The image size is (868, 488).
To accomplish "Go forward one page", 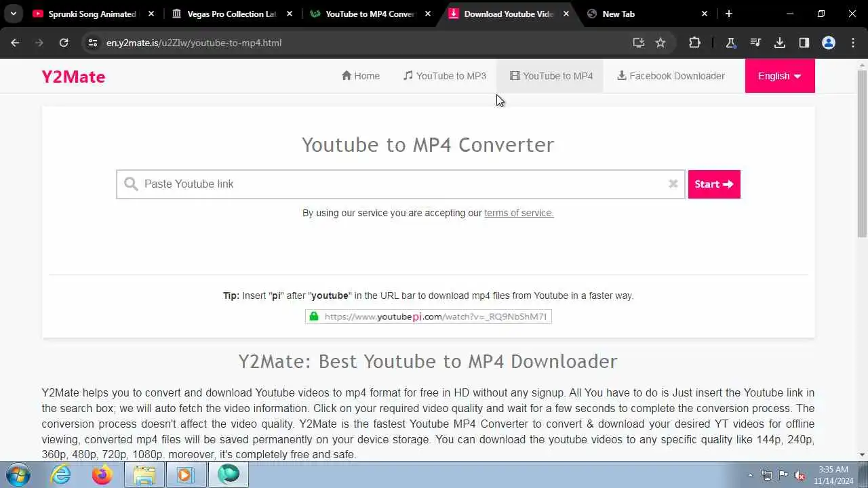I will pos(39,43).
